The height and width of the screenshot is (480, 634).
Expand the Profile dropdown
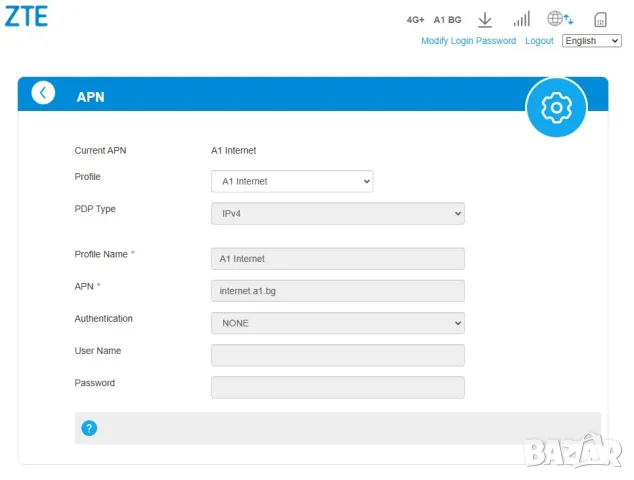(292, 181)
